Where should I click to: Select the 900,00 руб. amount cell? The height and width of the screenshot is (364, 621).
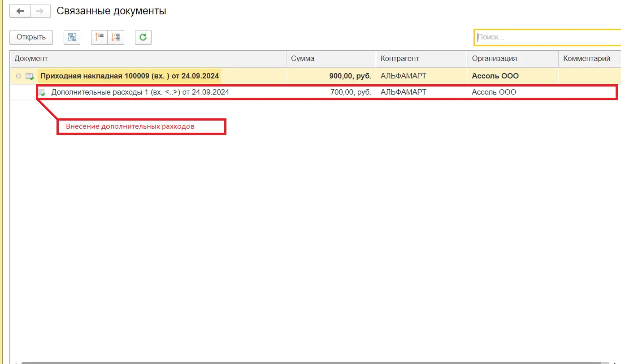click(x=331, y=76)
